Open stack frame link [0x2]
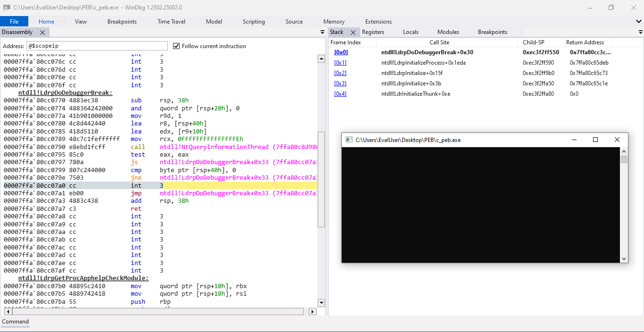 (340, 73)
